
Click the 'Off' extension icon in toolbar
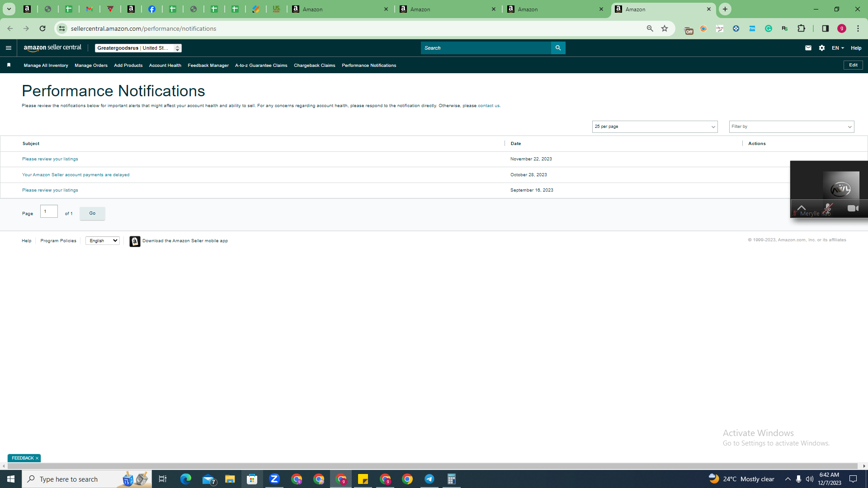click(x=689, y=30)
